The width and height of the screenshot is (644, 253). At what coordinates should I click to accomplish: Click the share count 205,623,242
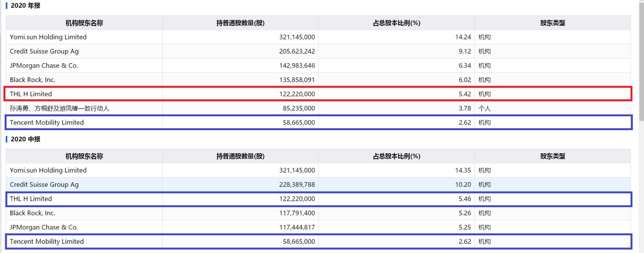tap(297, 51)
